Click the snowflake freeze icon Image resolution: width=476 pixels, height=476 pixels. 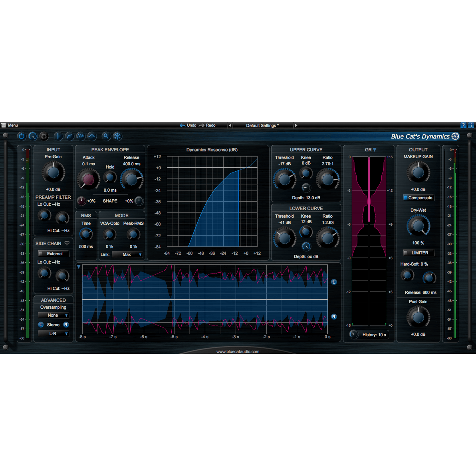(x=117, y=136)
